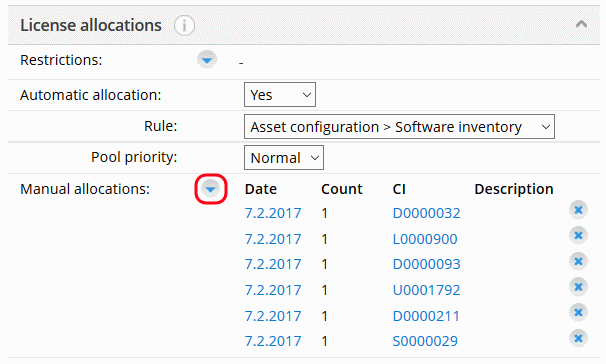606x364 pixels.
Task: Collapse the License allocations panel
Action: [x=581, y=25]
